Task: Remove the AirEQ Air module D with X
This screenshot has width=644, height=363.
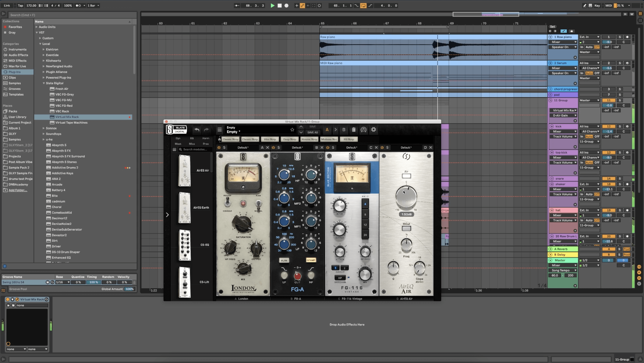Action: pyautogui.click(x=430, y=148)
